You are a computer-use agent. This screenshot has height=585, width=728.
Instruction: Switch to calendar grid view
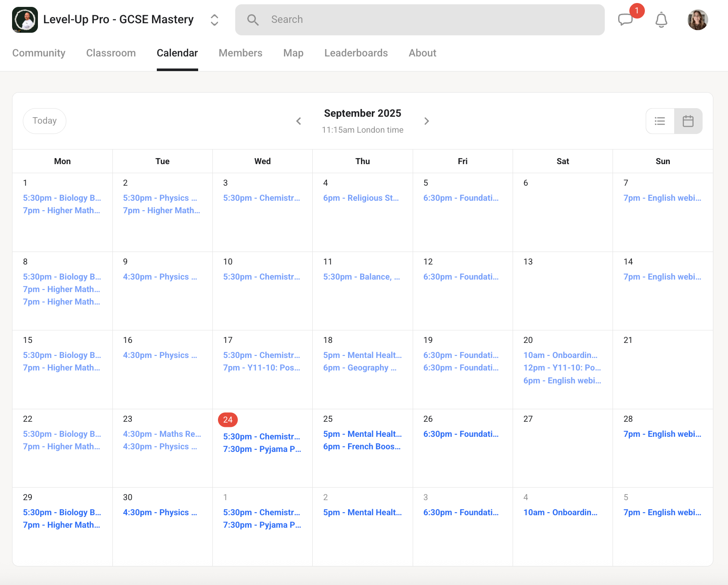(688, 121)
